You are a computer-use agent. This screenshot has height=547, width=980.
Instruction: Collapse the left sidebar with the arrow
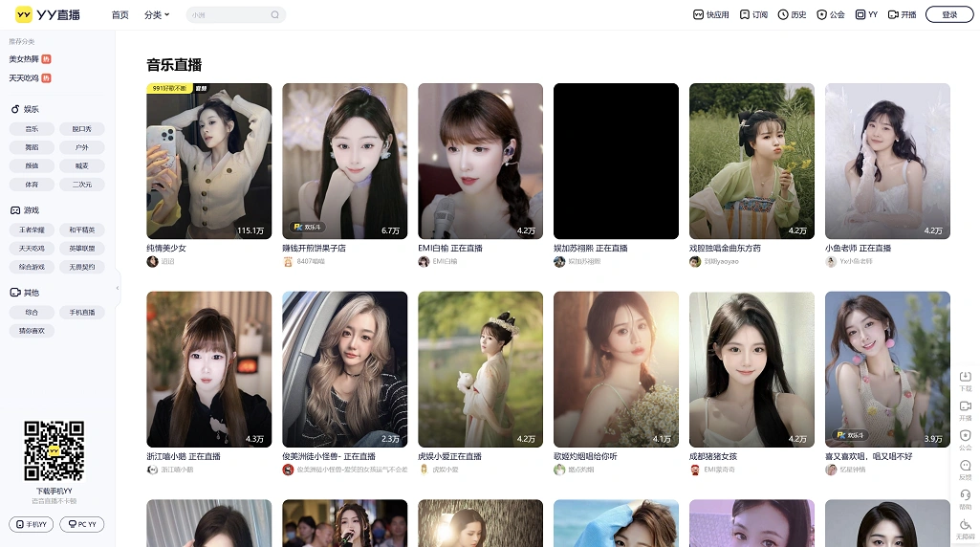click(x=118, y=287)
